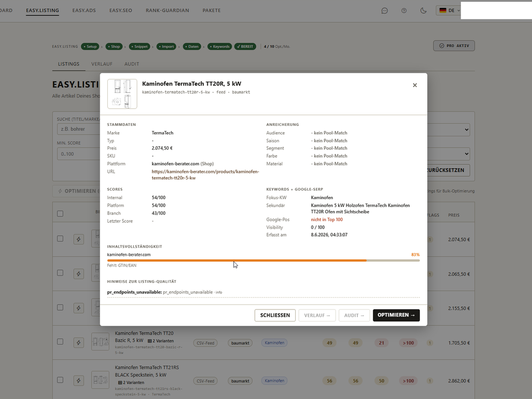Open the kaminofen-berater.com product URL link
This screenshot has height=399, width=532.
tap(205, 175)
